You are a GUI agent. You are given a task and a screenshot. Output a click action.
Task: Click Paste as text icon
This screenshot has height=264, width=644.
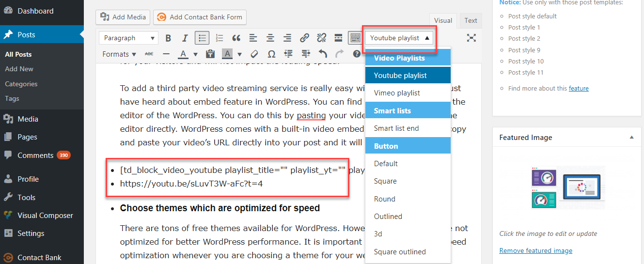point(210,54)
